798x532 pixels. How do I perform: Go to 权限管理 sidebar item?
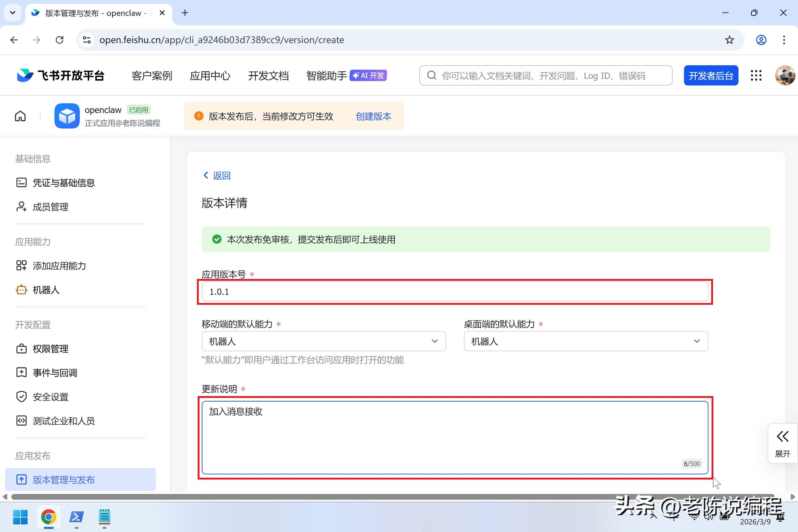(50, 349)
